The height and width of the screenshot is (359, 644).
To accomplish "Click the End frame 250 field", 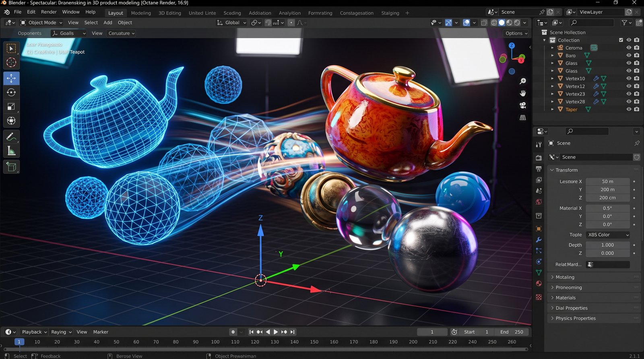I will coord(512,332).
